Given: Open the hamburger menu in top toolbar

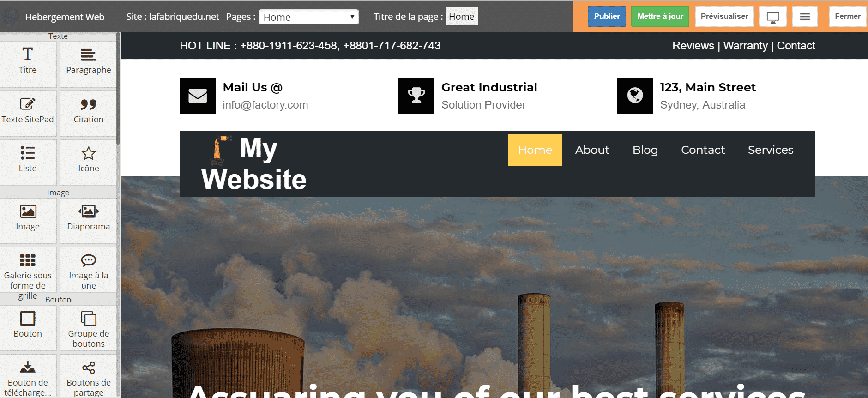Looking at the screenshot, I should click(x=805, y=17).
